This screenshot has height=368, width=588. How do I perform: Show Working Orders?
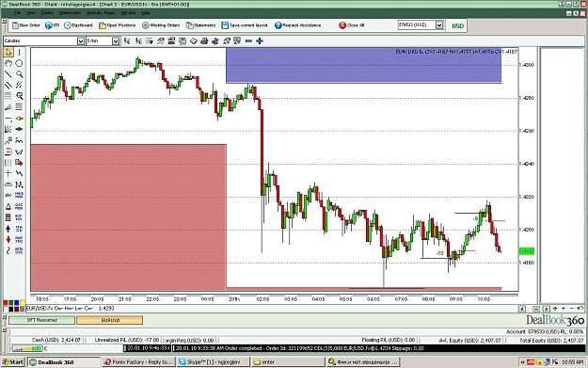[161, 25]
